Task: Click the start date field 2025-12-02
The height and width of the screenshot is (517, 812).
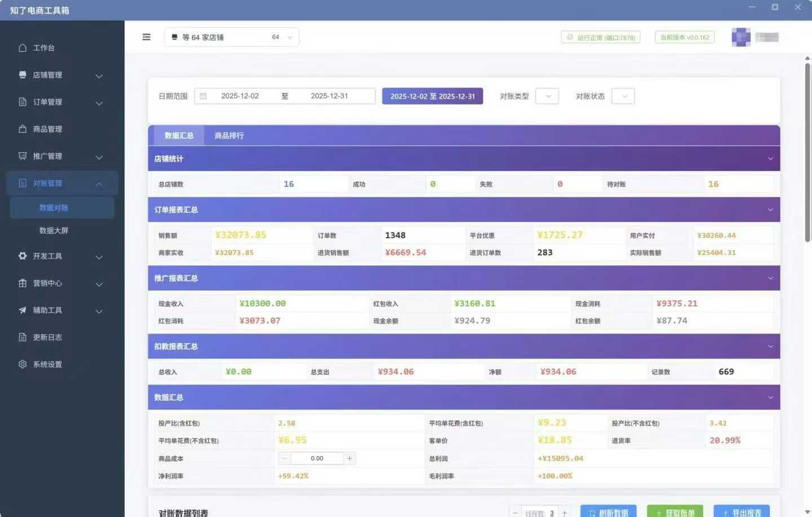Action: pyautogui.click(x=240, y=97)
